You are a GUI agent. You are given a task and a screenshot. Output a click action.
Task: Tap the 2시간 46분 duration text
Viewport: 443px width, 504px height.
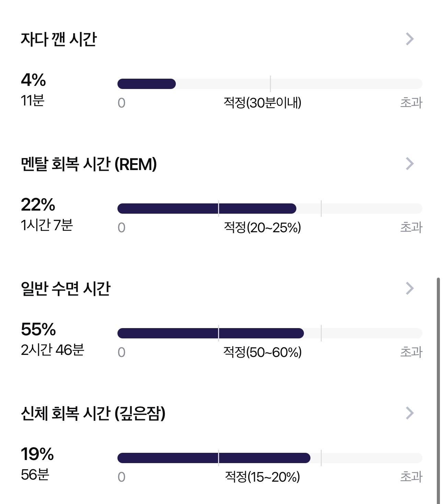click(x=52, y=350)
